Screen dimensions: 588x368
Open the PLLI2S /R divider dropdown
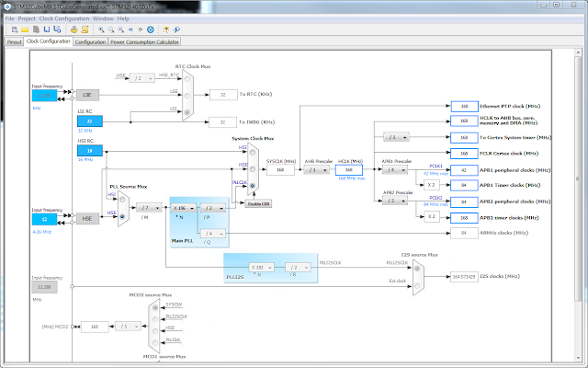[x=298, y=268]
